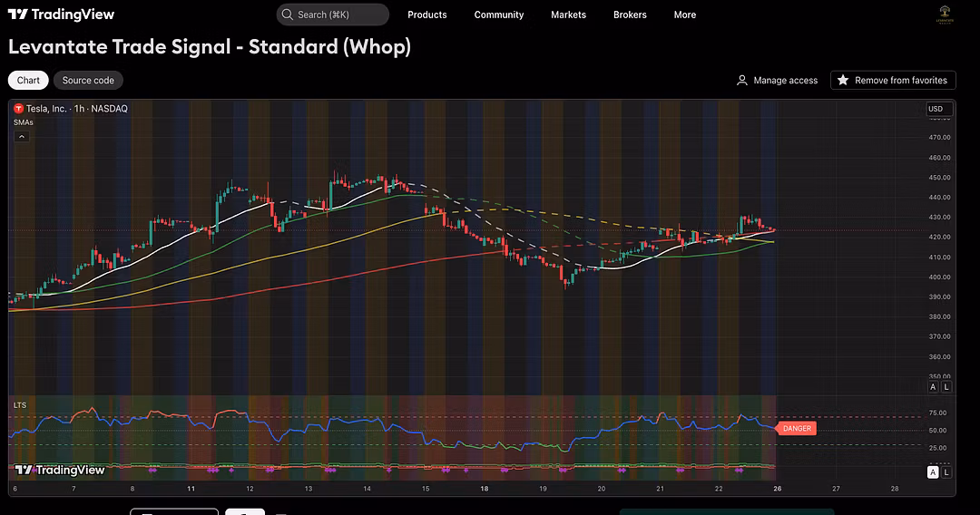Image resolution: width=980 pixels, height=515 pixels.
Task: Toggle log scale L on LTS pane
Action: click(x=946, y=472)
